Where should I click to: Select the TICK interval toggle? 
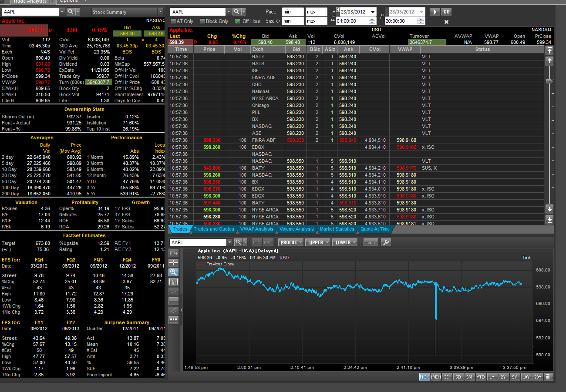pyautogui.click(x=424, y=377)
